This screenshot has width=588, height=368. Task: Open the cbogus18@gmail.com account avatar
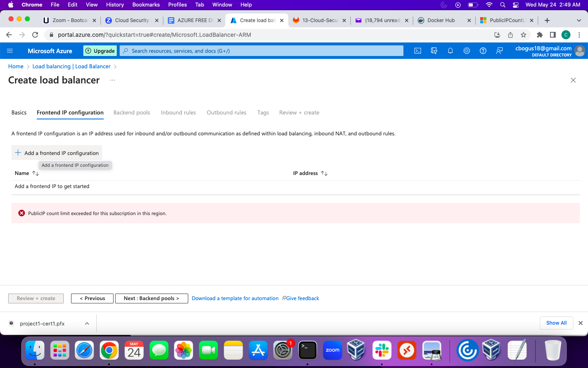coord(579,51)
